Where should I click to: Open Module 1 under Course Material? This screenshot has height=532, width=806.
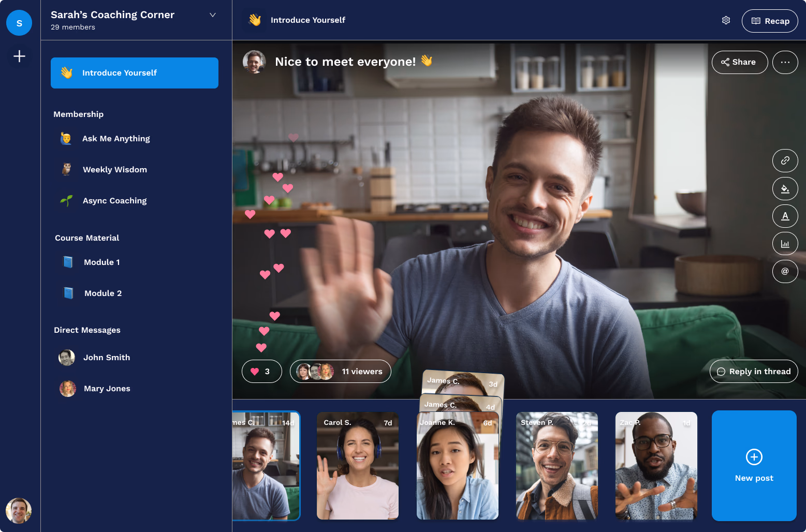[101, 262]
